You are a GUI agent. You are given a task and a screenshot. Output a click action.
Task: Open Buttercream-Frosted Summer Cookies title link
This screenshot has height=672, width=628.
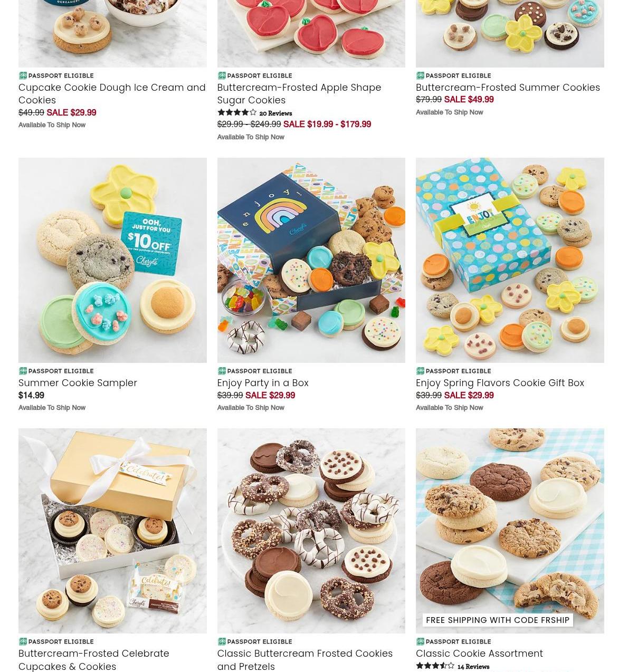coord(508,87)
